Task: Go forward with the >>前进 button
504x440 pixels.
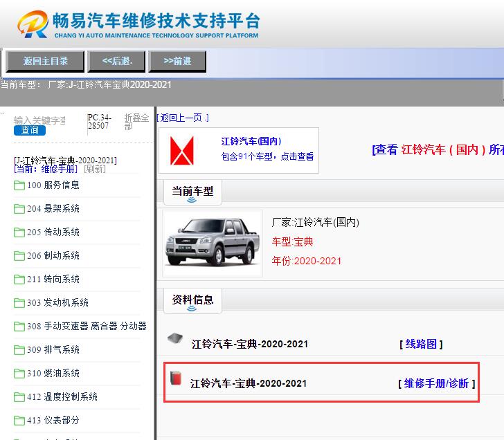Action: click(177, 61)
